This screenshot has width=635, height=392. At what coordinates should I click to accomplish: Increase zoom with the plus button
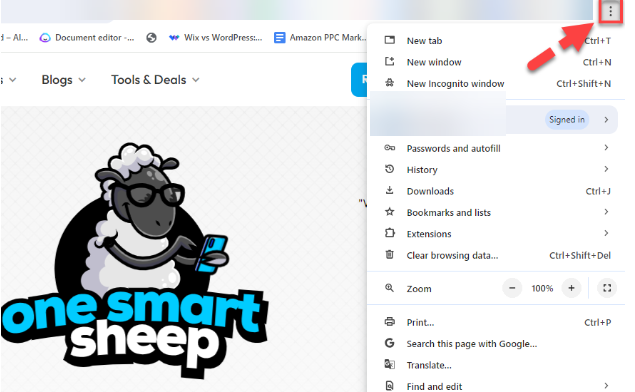click(571, 288)
